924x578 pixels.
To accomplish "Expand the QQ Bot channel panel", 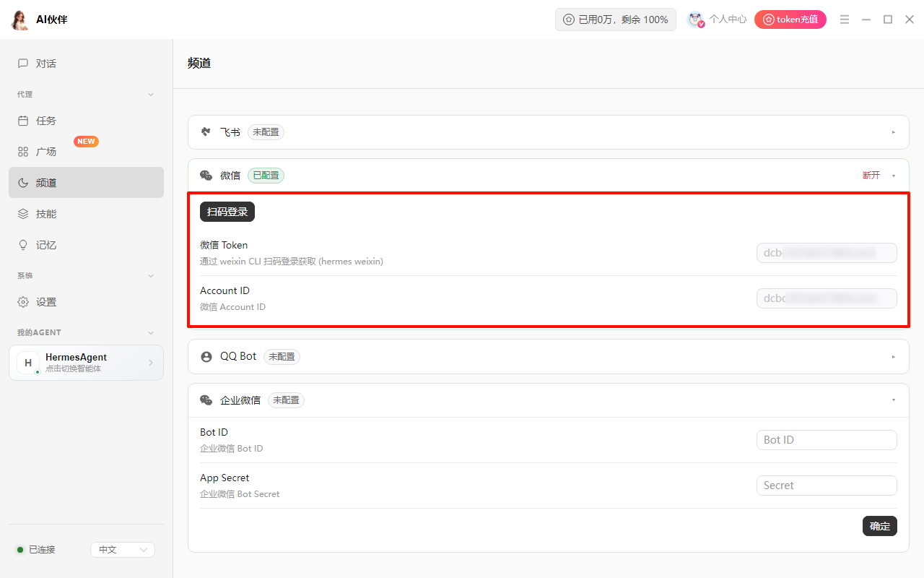I will (x=893, y=357).
